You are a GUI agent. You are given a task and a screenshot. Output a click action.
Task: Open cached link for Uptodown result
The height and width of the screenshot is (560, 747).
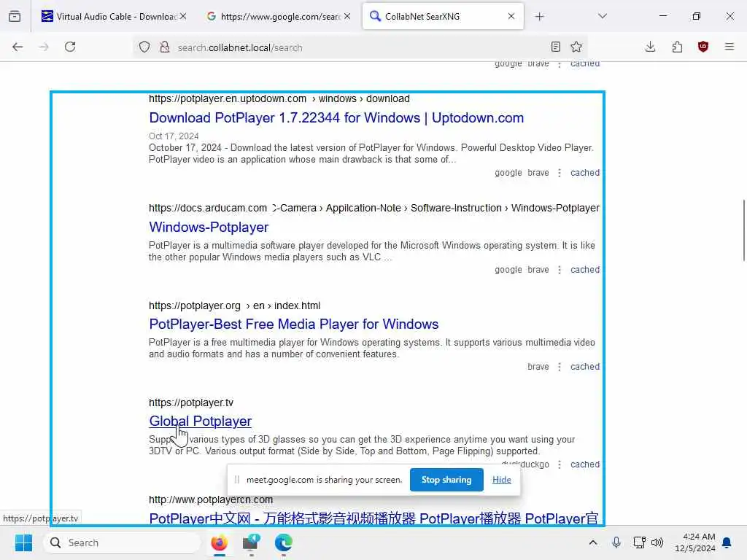point(585,173)
